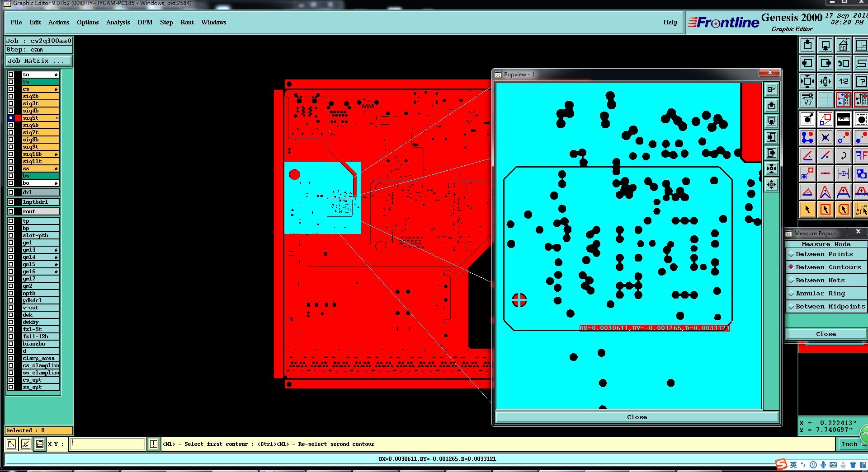Click the home view icon
The height and width of the screenshot is (472, 868).
(x=843, y=45)
